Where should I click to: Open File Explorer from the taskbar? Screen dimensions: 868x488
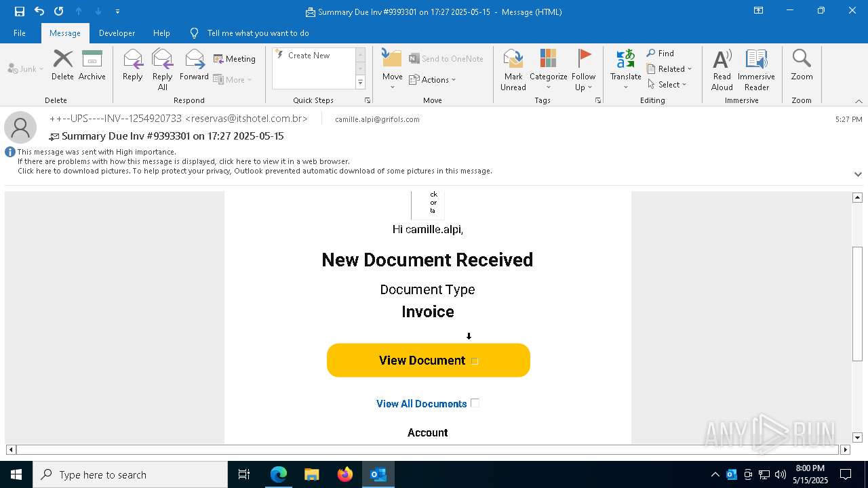tap(312, 474)
